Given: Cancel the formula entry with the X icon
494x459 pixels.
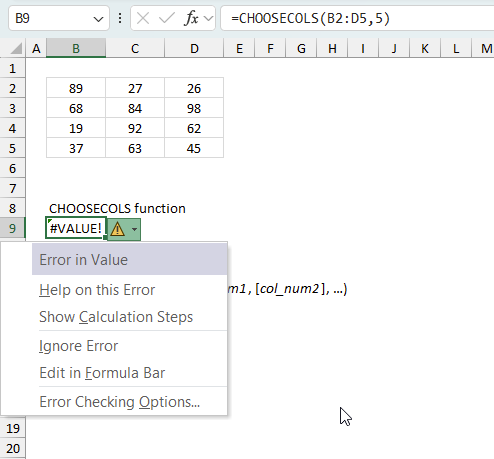Looking at the screenshot, I should [143, 18].
